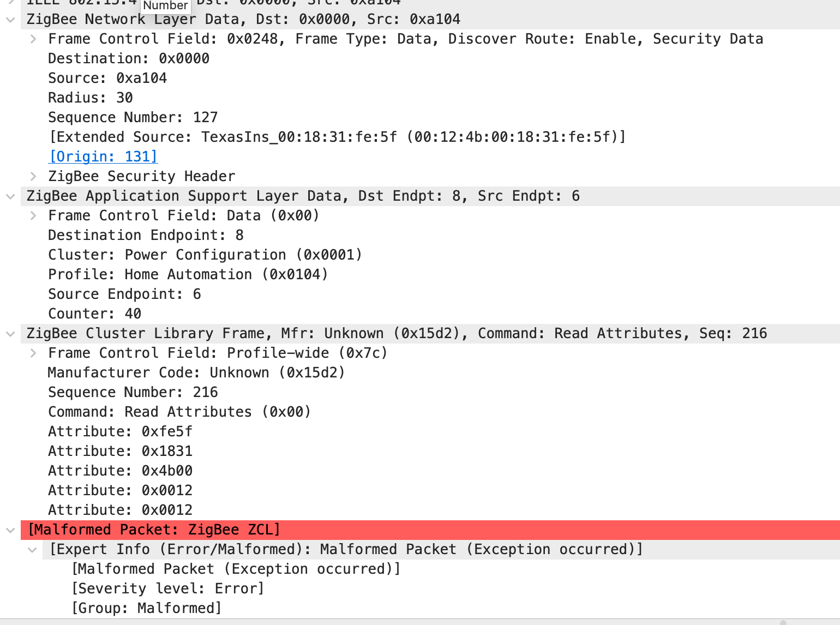Expand the ZCL Profile-wide Frame Control Field
Viewport: 840px width, 625px height.
[33, 353]
